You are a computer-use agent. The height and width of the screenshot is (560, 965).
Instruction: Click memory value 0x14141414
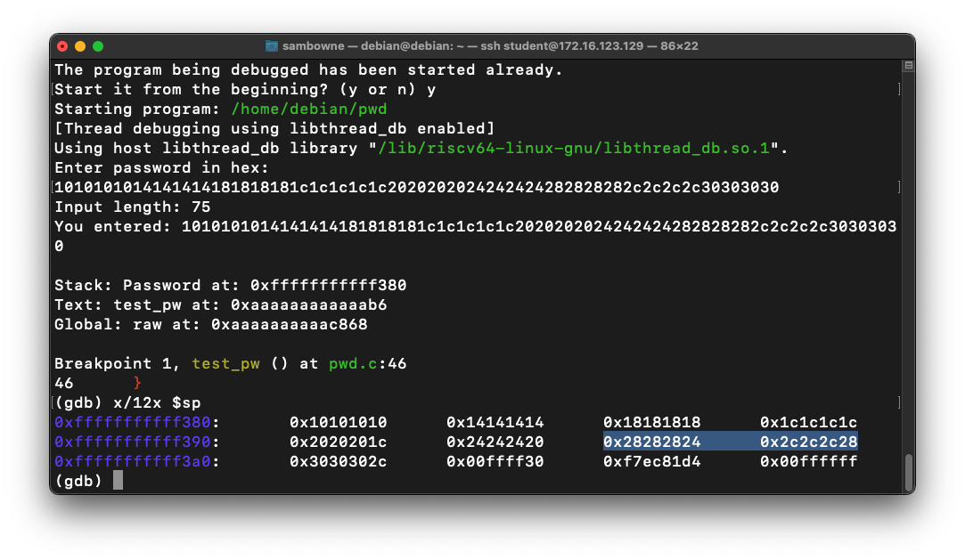(495, 422)
